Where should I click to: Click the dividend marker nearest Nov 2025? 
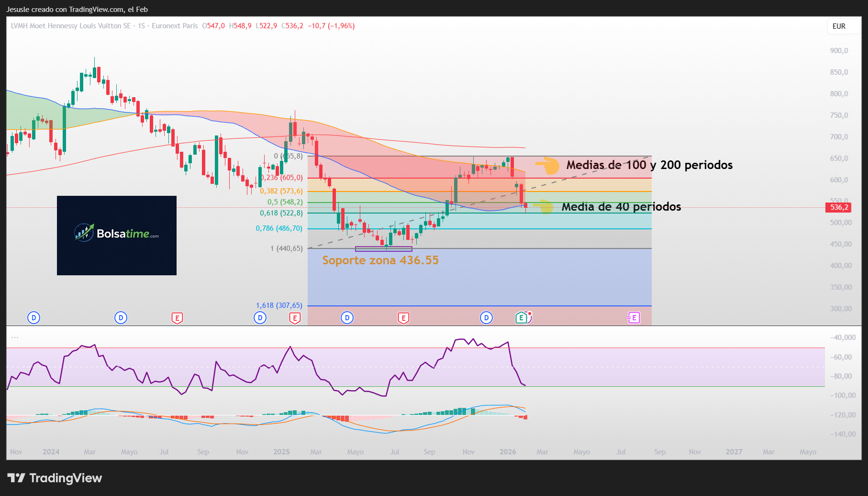486,318
